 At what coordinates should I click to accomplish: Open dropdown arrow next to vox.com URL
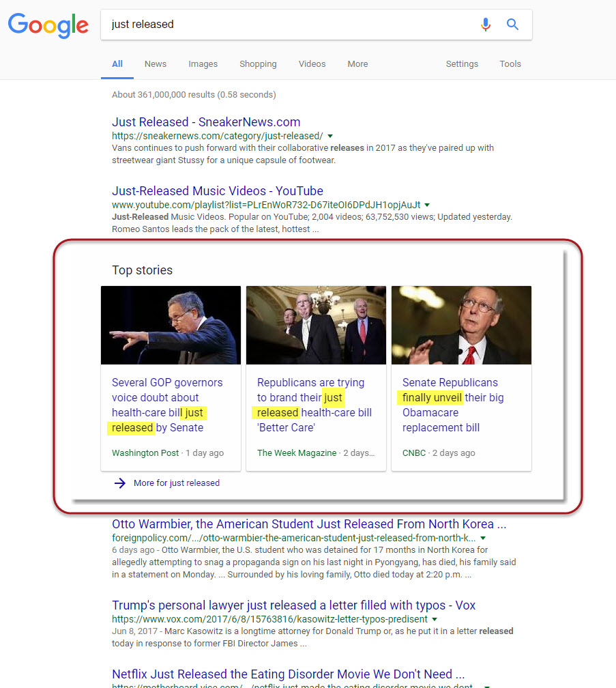coord(435,619)
